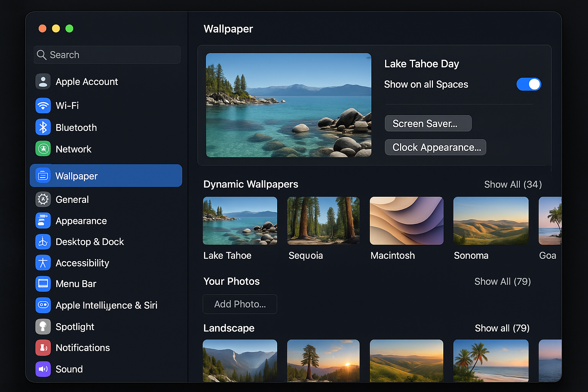Open General settings in the sidebar
The image size is (588, 392).
point(43,199)
